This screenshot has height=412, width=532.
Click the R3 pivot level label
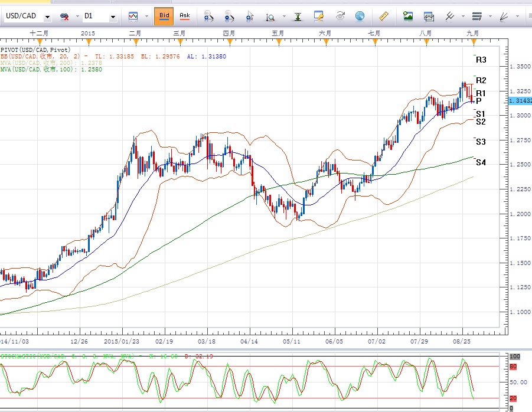pos(481,60)
